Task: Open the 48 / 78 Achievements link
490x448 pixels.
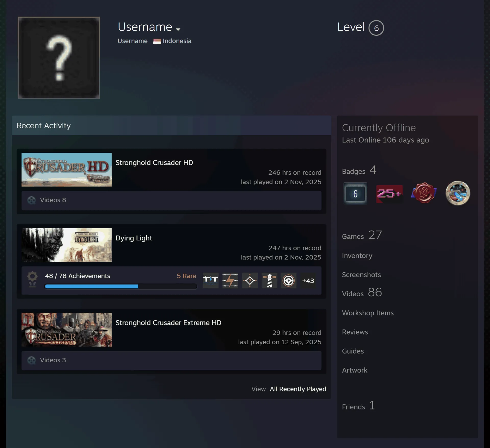Action: 78,276
